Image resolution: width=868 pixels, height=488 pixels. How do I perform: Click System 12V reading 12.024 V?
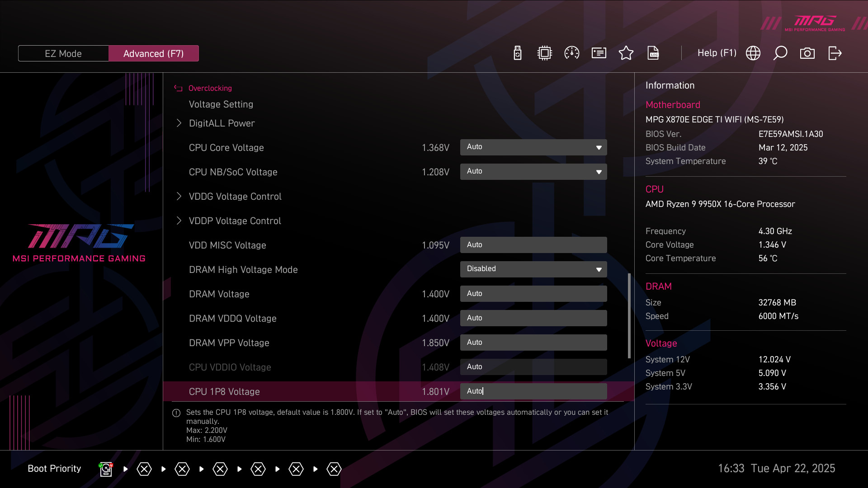pyautogui.click(x=774, y=360)
